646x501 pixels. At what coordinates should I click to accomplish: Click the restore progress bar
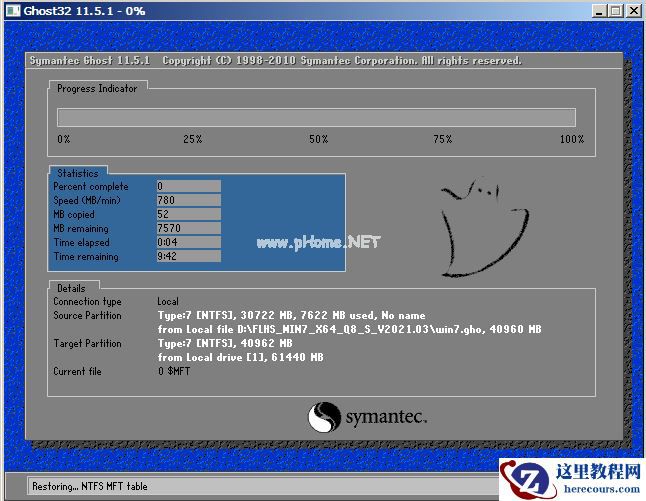point(316,117)
